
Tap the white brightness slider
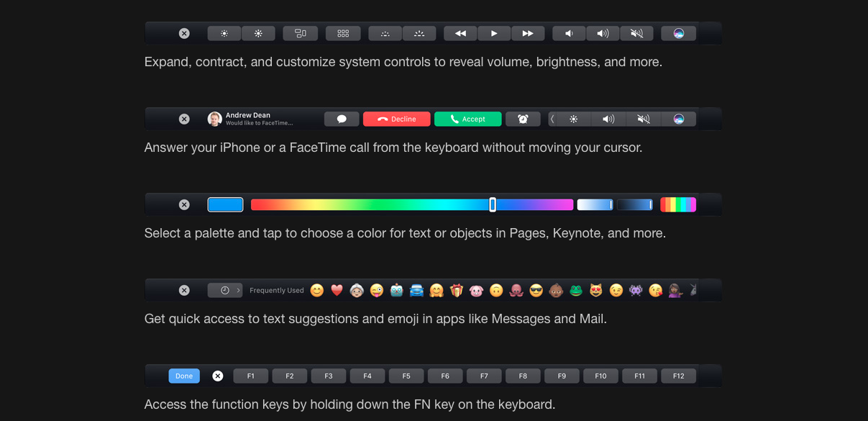(595, 204)
